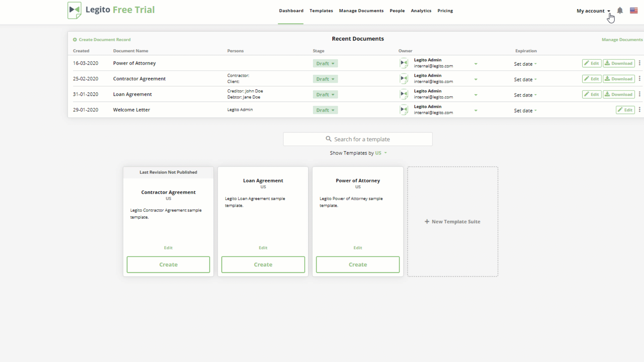Expand owner dropdown arrow for Contractor Agreement
644x362 pixels.
[476, 79]
